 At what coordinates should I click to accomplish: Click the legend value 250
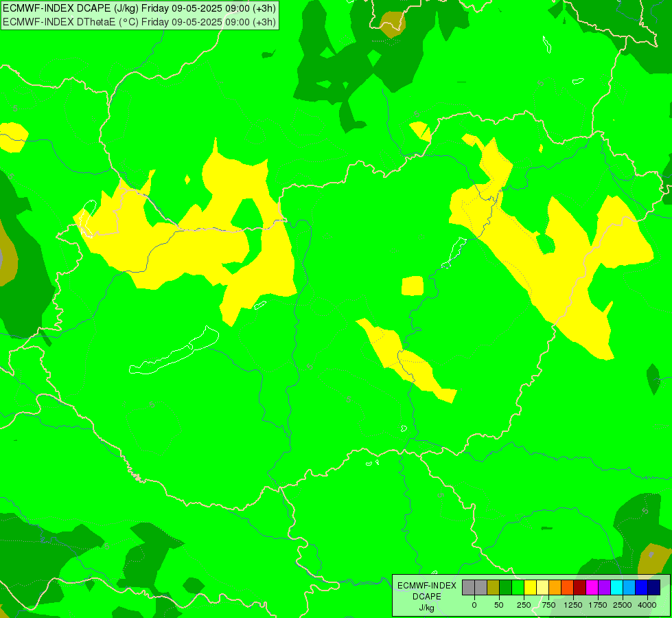[x=524, y=605]
